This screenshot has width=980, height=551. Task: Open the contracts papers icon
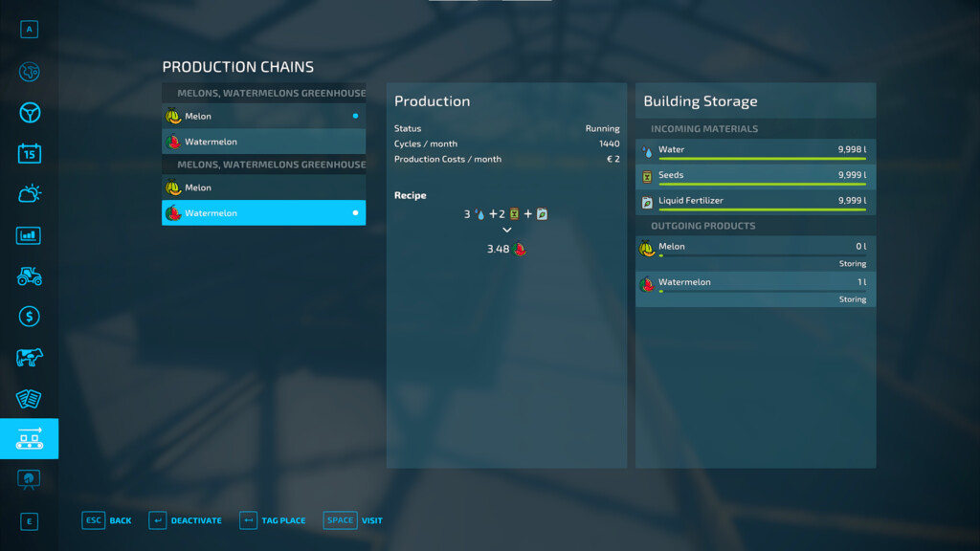[x=30, y=399]
